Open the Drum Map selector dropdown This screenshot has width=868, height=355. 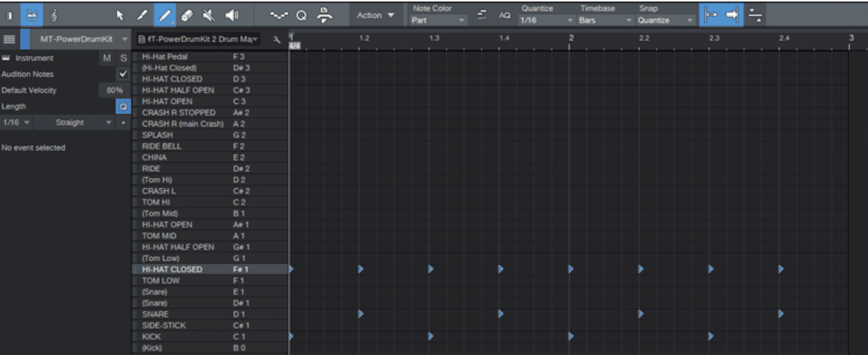click(x=199, y=39)
